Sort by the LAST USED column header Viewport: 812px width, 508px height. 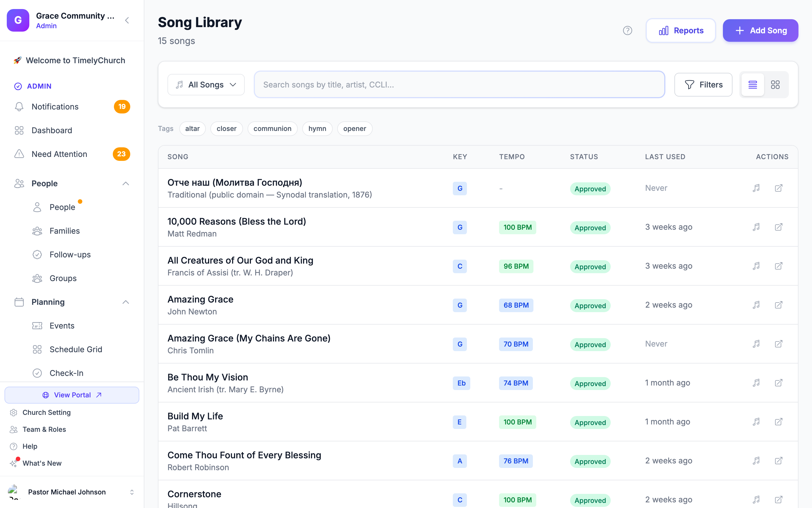click(x=665, y=157)
